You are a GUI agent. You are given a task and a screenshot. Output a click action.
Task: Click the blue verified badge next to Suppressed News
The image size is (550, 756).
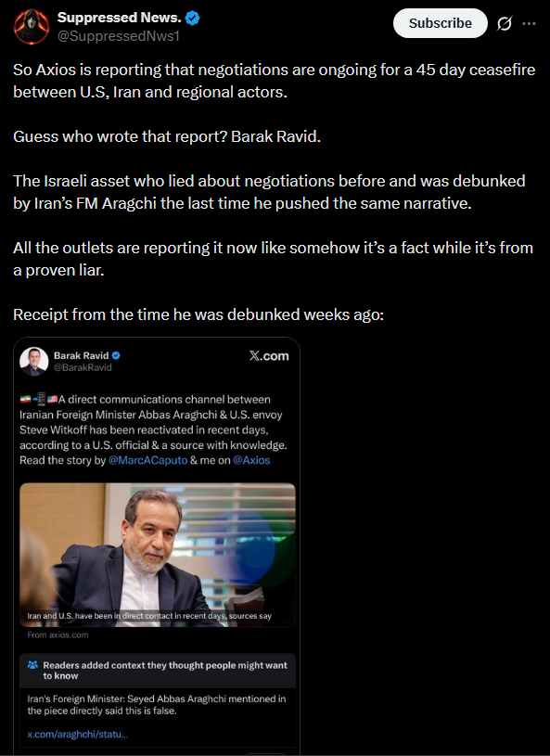[193, 19]
